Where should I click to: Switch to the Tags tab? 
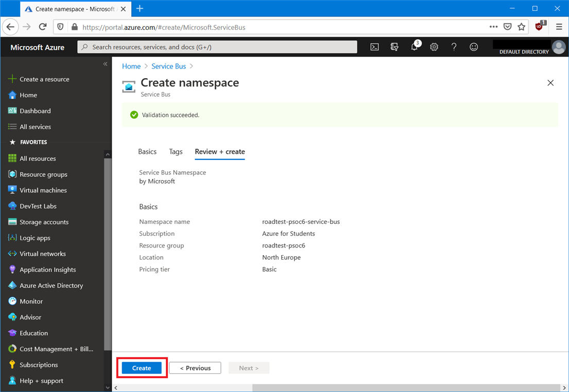point(176,152)
